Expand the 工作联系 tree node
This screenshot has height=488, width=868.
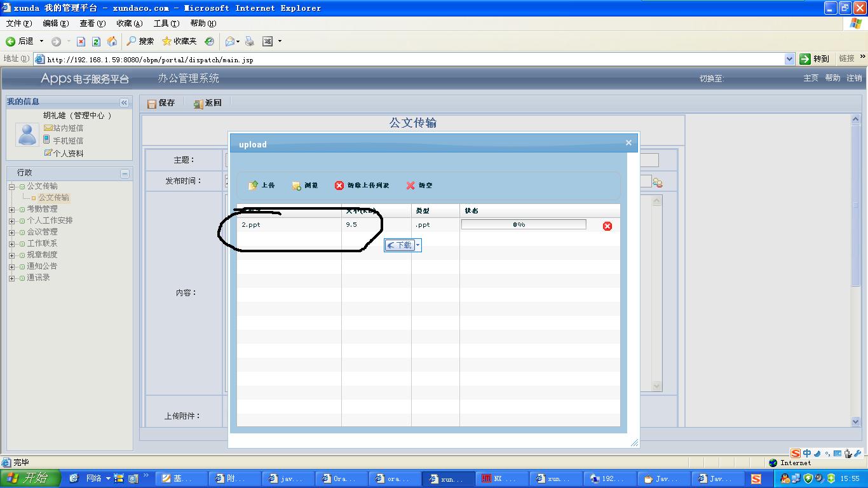(12, 244)
